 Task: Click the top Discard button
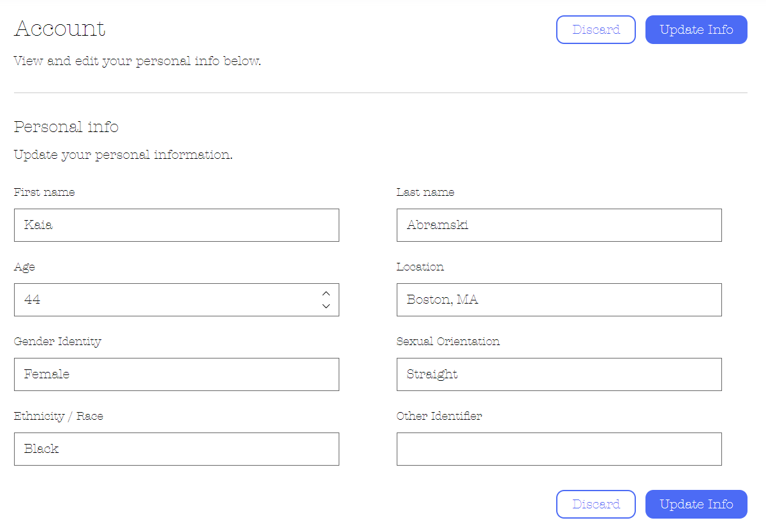point(596,29)
